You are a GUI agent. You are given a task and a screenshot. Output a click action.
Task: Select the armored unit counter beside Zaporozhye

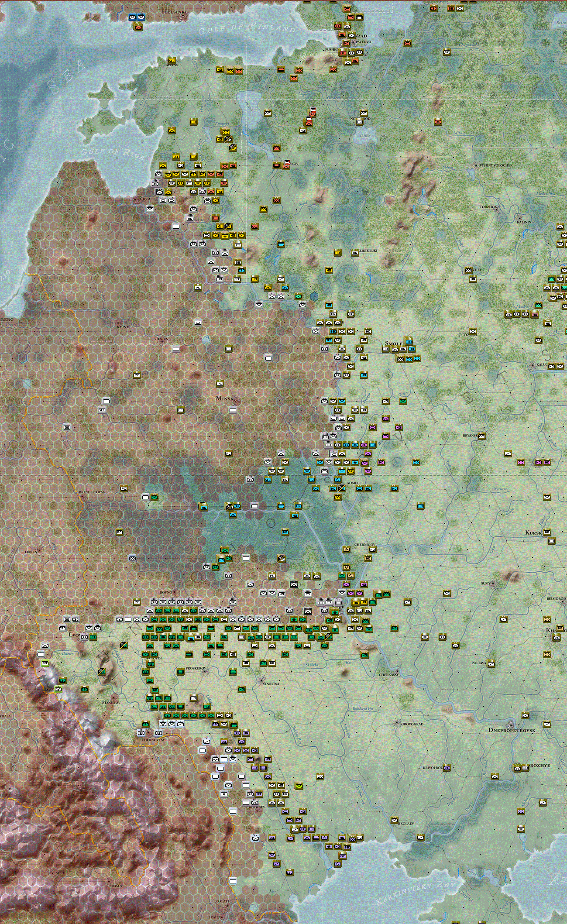(526, 768)
